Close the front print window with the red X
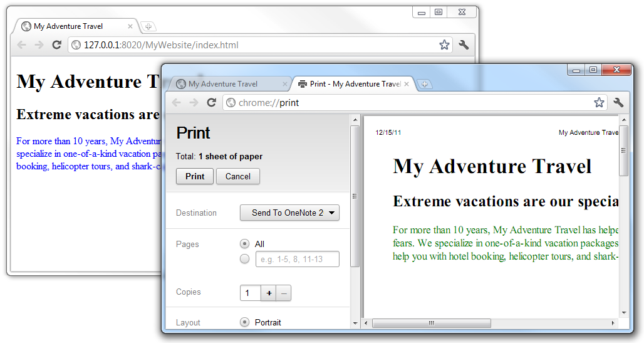Viewport: 644px width, 343px height. click(616, 70)
